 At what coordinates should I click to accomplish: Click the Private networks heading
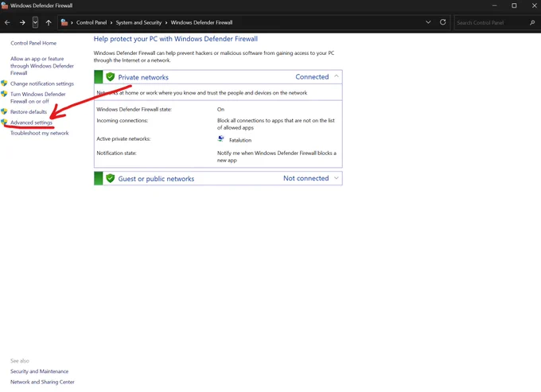point(143,77)
